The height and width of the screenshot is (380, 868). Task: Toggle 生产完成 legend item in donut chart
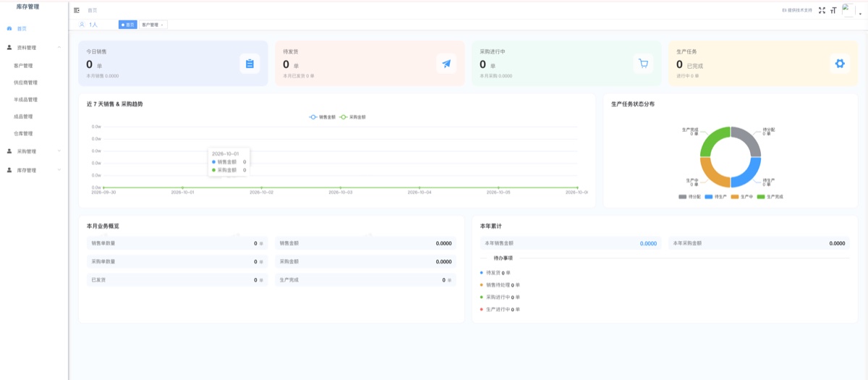pos(770,196)
